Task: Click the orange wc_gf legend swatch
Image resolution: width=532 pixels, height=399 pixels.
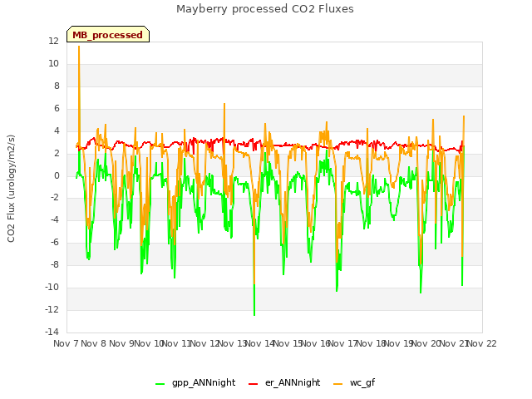Action: [338, 384]
